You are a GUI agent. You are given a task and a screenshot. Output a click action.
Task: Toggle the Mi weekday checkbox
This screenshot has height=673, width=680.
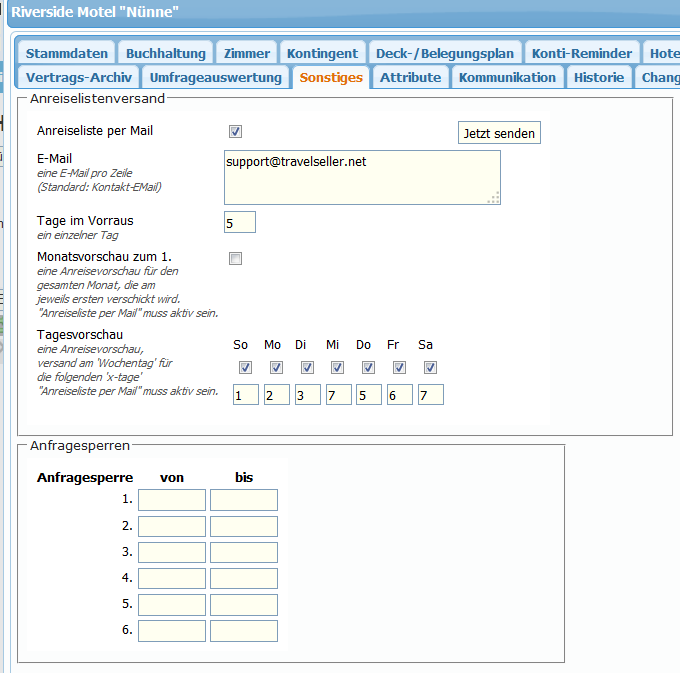click(337, 368)
